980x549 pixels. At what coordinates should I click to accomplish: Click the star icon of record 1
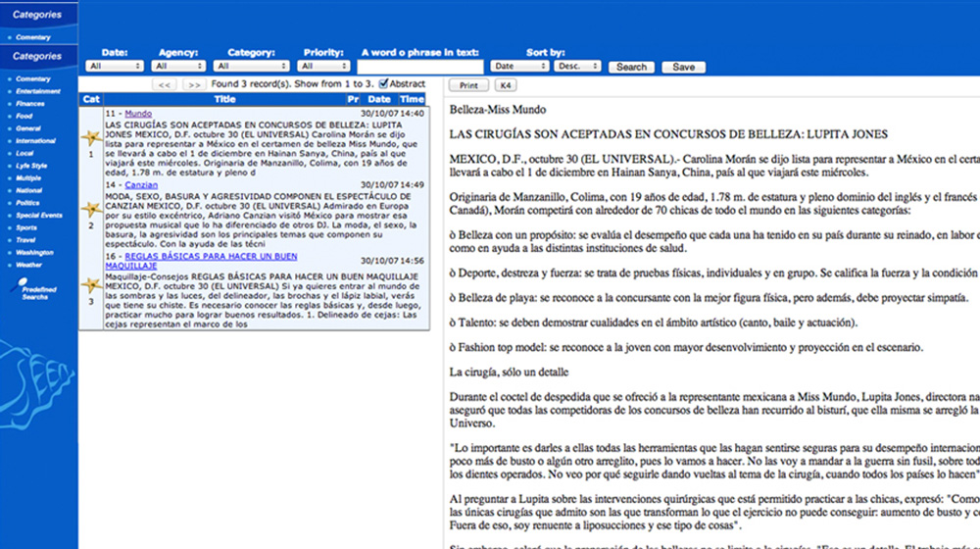click(91, 137)
